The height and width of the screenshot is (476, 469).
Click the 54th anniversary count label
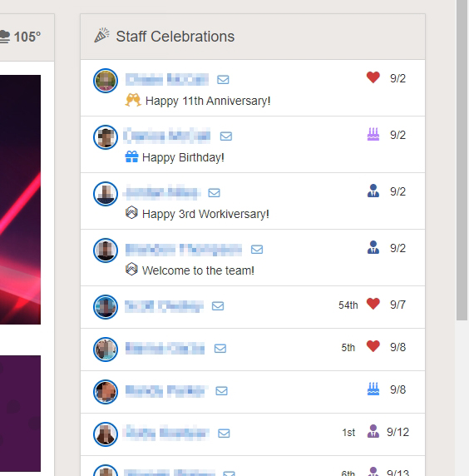tap(348, 305)
